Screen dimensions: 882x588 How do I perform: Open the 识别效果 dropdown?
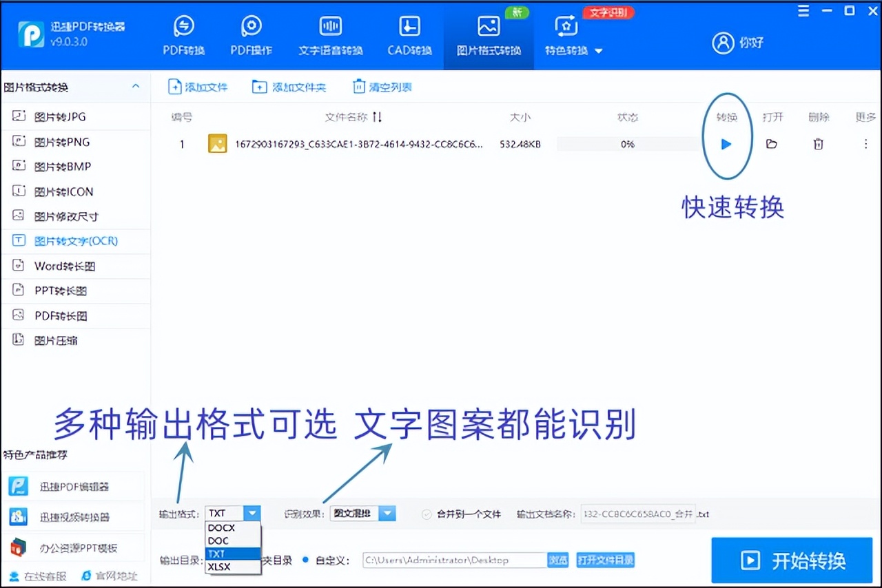[x=387, y=514]
